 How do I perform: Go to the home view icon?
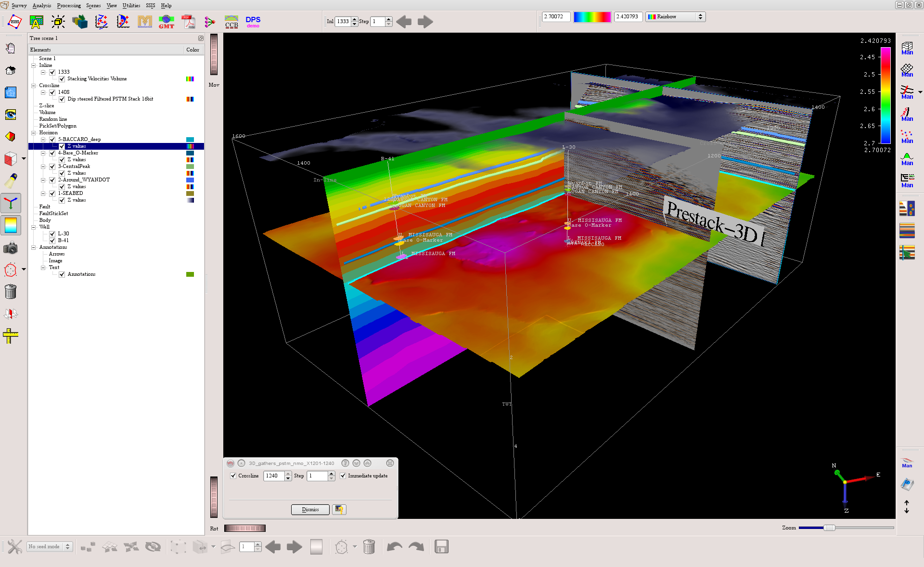click(11, 70)
